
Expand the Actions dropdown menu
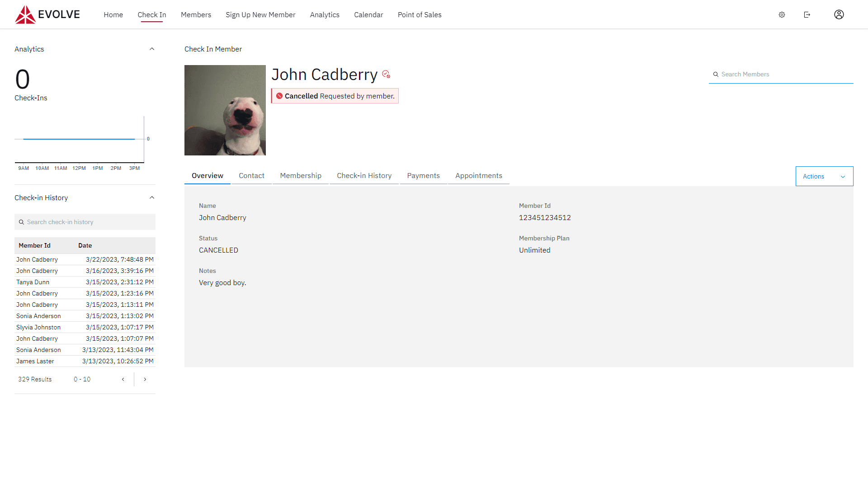click(x=824, y=176)
